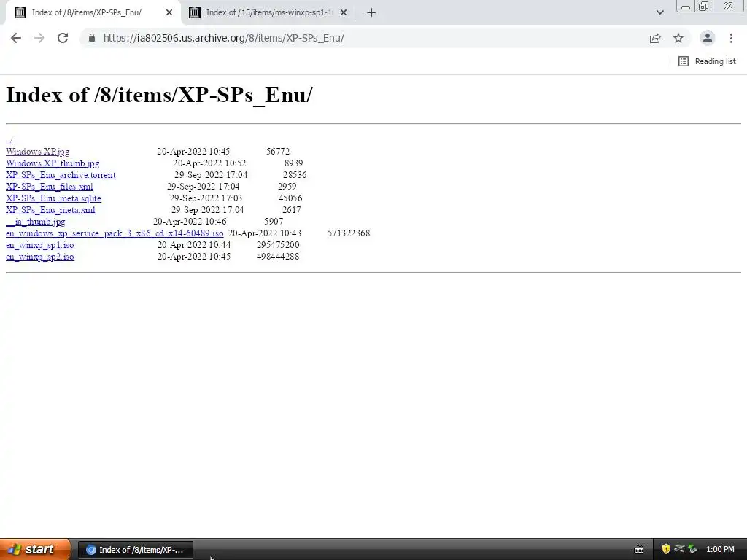Open XP-SPs_Enu_meta.xml link
The image size is (747, 560).
[50, 210]
